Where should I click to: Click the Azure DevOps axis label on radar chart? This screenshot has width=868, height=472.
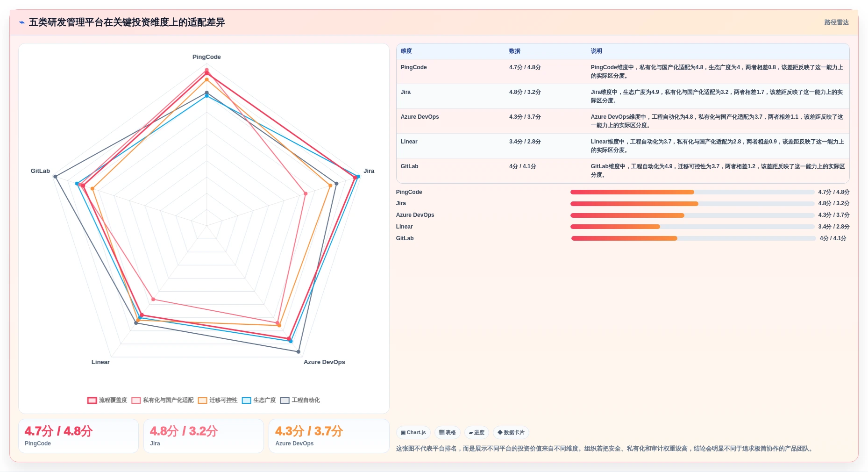pyautogui.click(x=324, y=362)
